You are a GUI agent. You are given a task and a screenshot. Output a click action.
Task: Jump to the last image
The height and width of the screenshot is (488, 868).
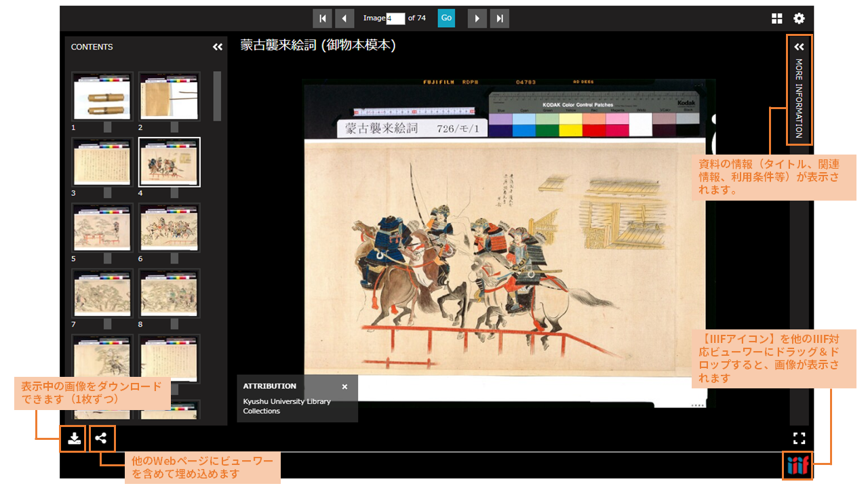(500, 18)
